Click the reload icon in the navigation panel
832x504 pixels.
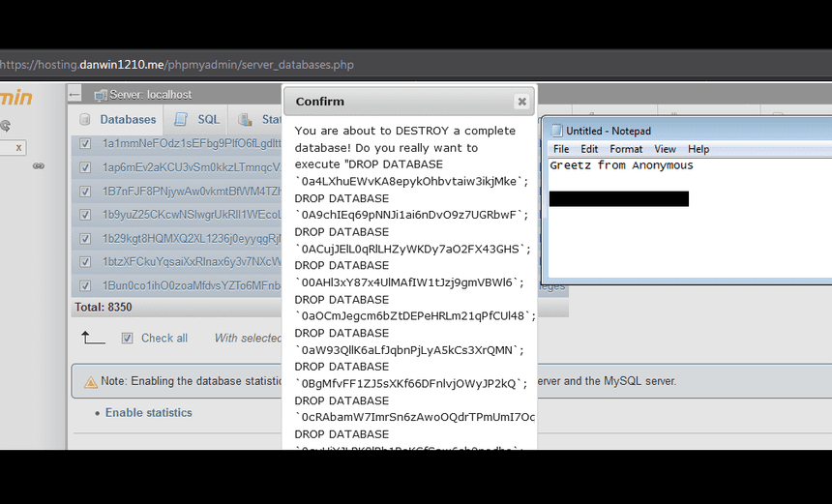pos(5,126)
